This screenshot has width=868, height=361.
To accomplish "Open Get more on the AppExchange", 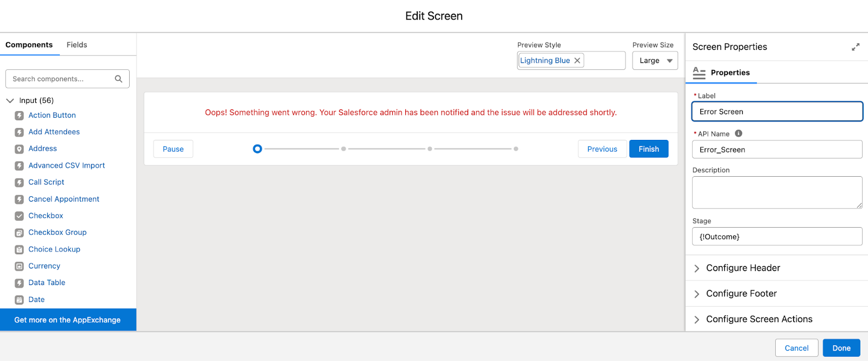I will click(x=68, y=320).
